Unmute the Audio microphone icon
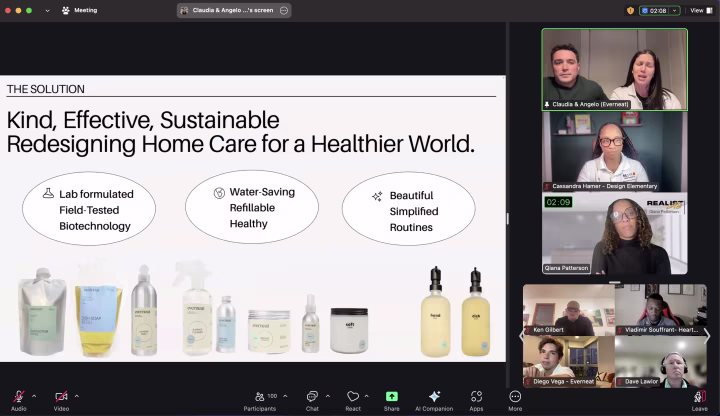Viewport: 720px width, 416px height. pyautogui.click(x=19, y=396)
